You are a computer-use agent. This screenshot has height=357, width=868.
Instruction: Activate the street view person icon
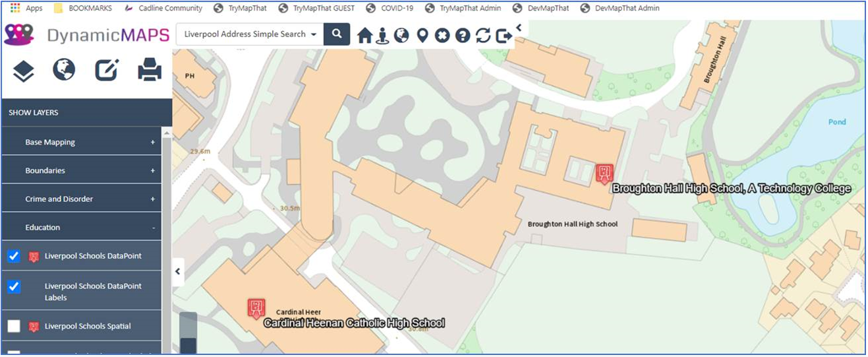pyautogui.click(x=382, y=36)
